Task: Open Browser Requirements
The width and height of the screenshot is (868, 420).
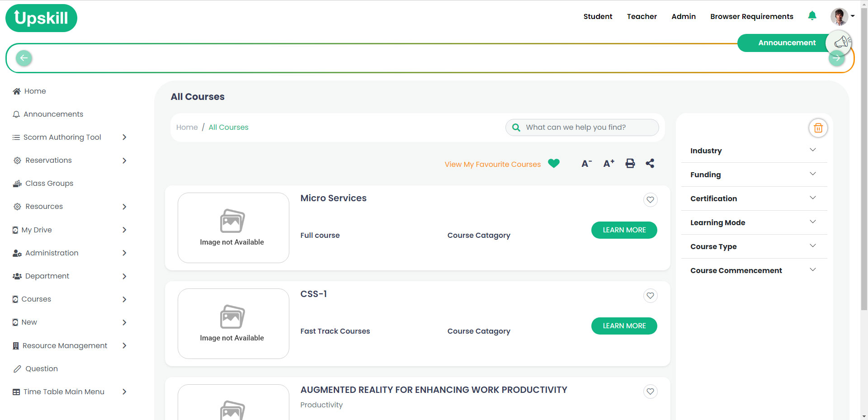Action: [751, 16]
